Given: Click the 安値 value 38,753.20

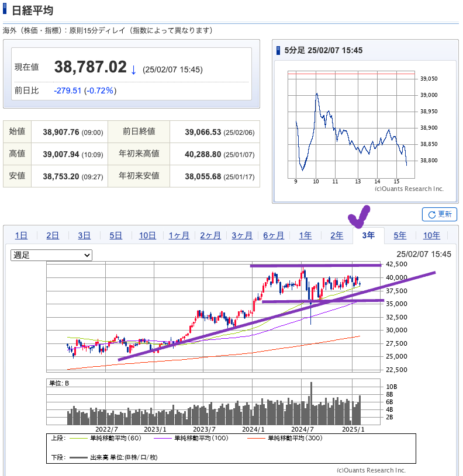Looking at the screenshot, I should coord(61,176).
